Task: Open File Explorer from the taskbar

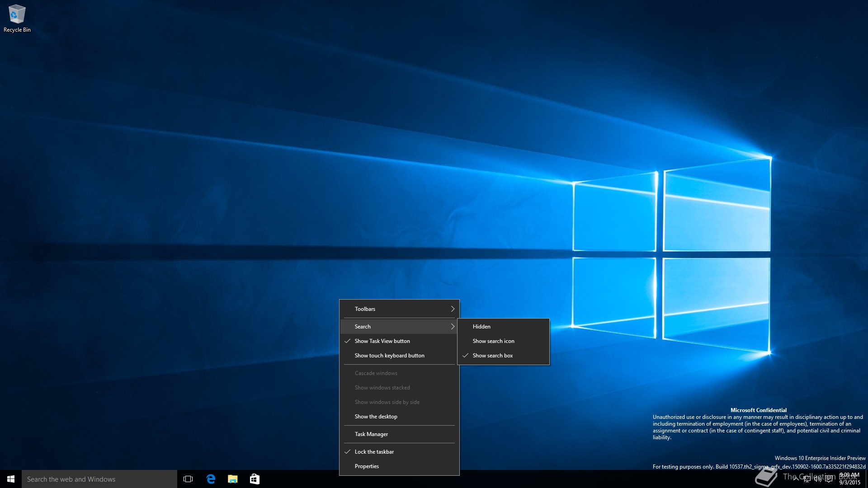Action: 232,479
